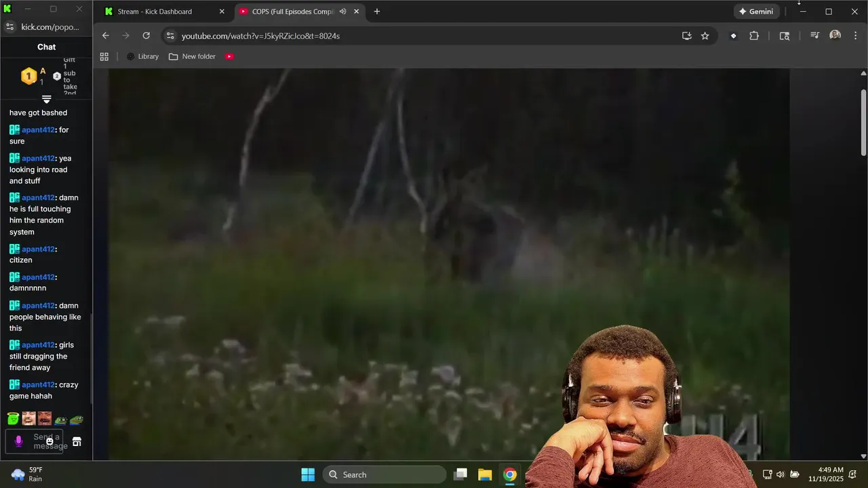Expand the leaderboard collapse arrow

(46, 100)
